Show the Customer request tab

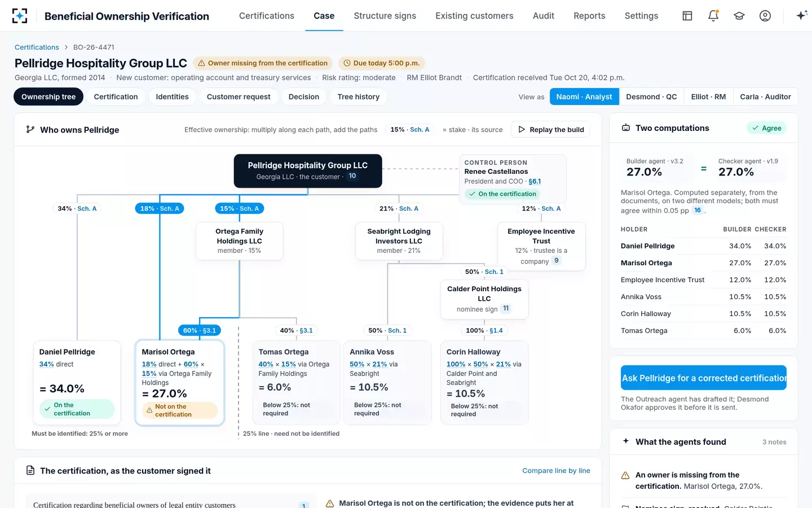click(239, 97)
